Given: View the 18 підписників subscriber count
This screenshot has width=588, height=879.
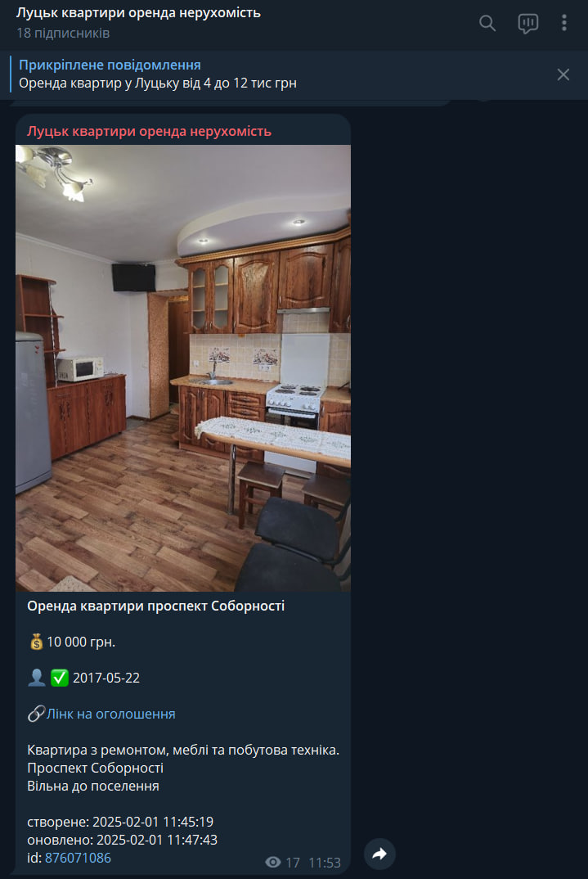Looking at the screenshot, I should point(63,33).
